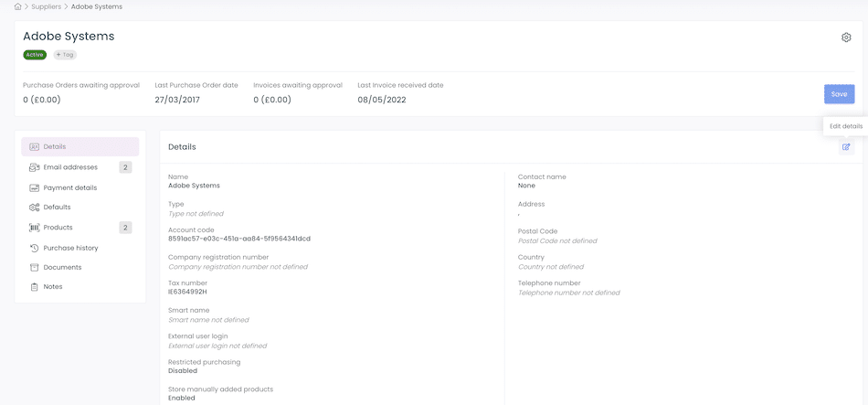Click the Active status badge
This screenshot has width=868, height=405.
[x=35, y=55]
